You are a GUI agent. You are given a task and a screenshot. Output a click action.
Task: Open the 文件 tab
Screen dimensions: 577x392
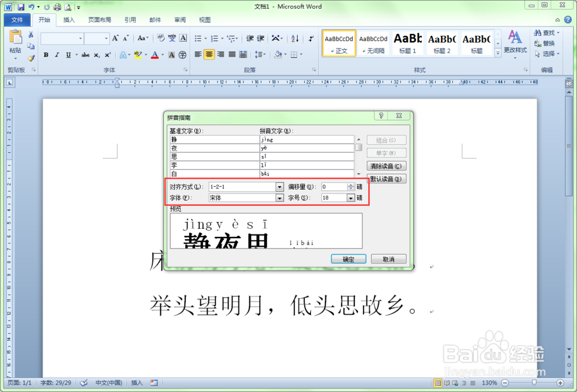tap(17, 20)
